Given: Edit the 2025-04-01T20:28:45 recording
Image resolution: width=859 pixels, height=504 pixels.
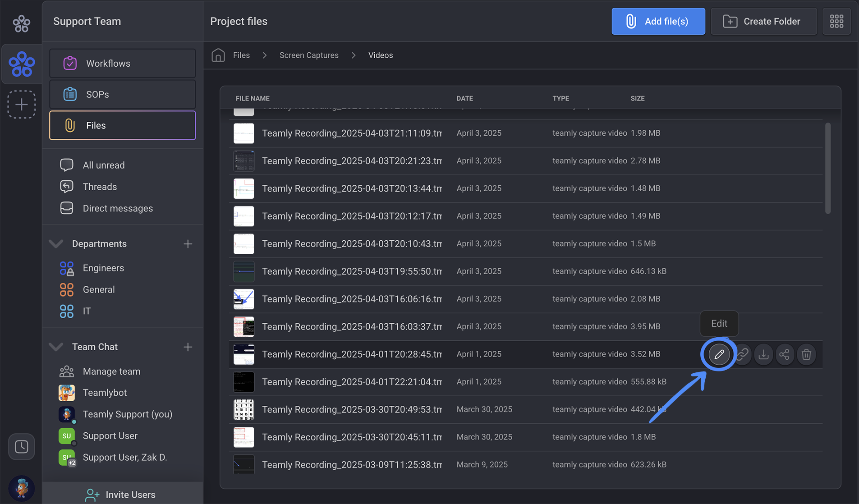Looking at the screenshot, I should (x=719, y=354).
